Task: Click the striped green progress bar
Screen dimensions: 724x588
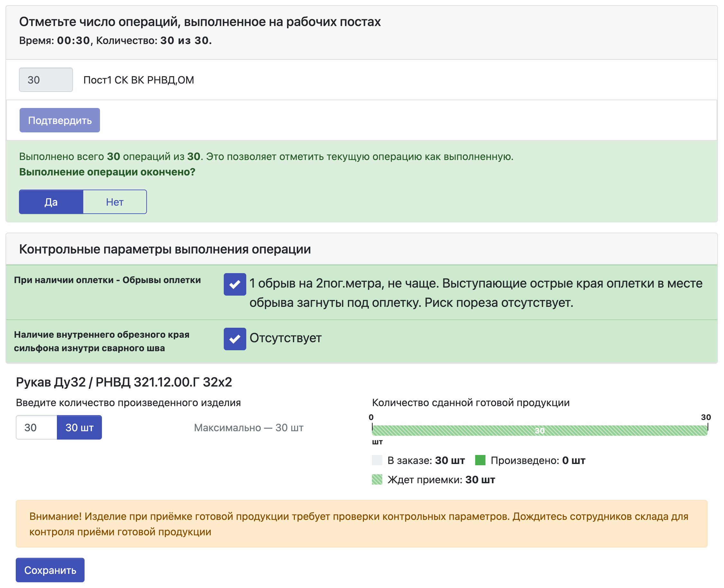Action: point(539,431)
